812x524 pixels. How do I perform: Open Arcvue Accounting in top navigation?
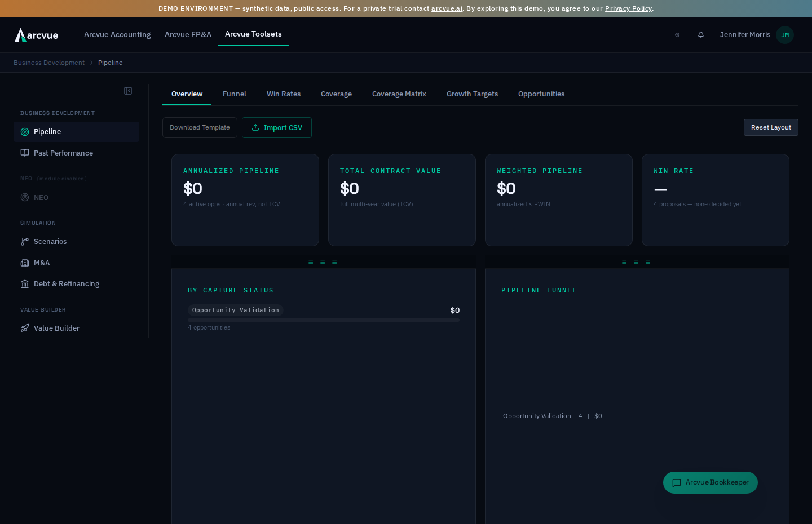[x=117, y=35]
